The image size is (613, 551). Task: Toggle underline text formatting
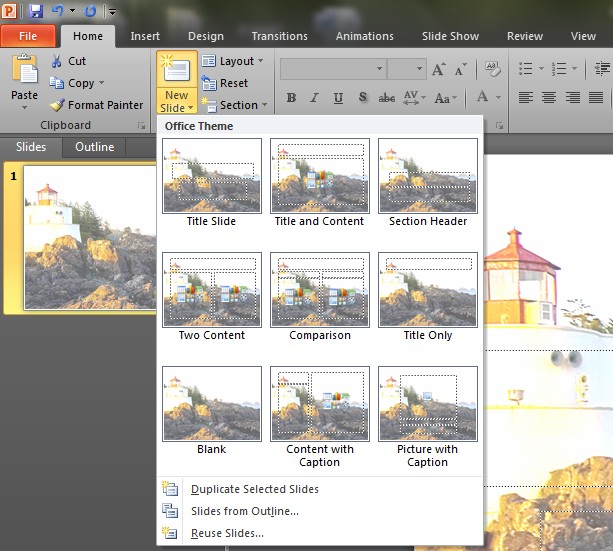click(x=338, y=98)
